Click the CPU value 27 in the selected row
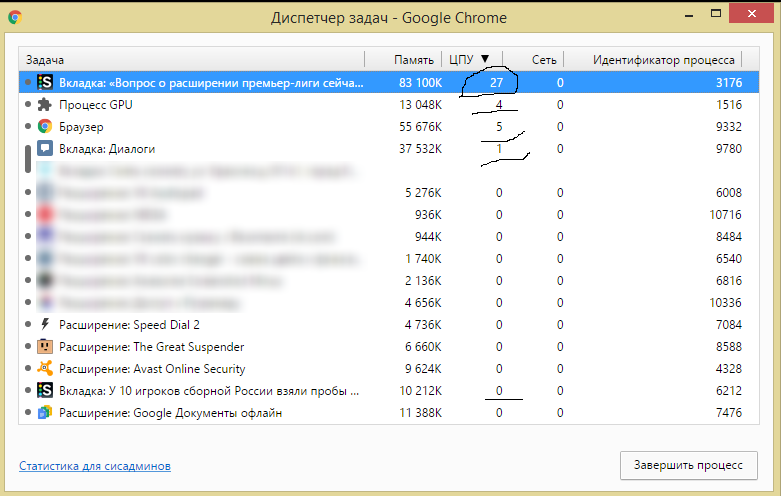 (x=497, y=83)
